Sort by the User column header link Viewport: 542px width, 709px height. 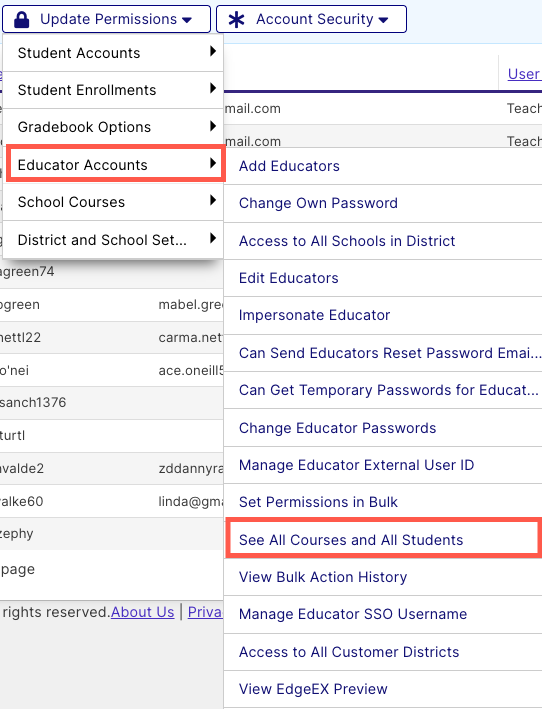pos(524,74)
